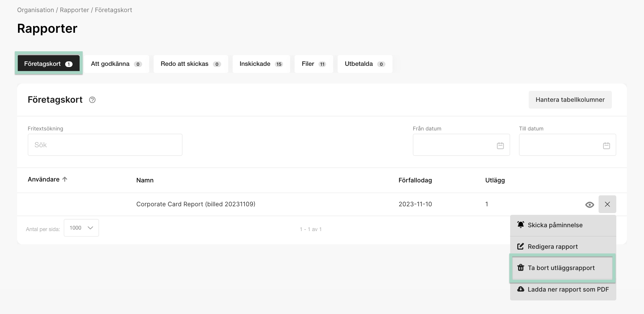Open the Att godkänna tab
This screenshot has height=314, width=644.
116,64
